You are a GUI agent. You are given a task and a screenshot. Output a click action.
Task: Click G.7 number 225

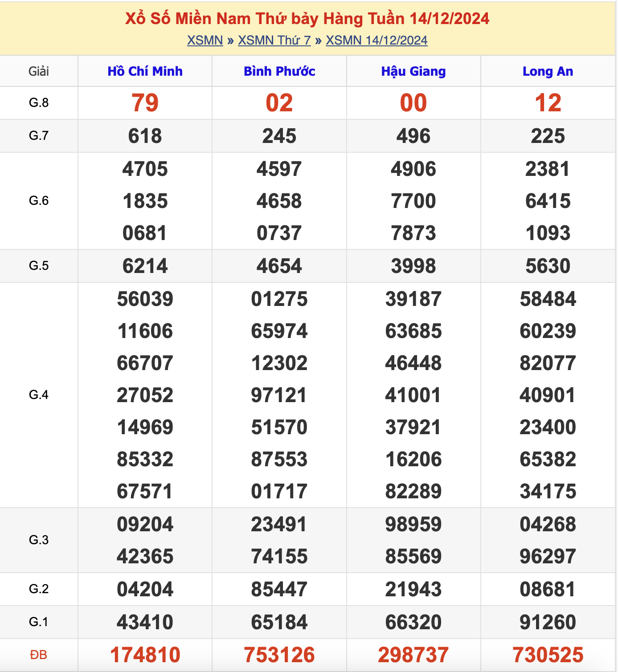pyautogui.click(x=548, y=136)
